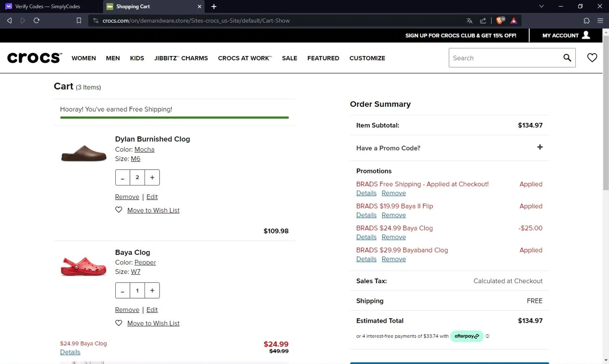The image size is (609, 364).
Task: Click the tab list dropdown chevron
Action: (541, 6)
